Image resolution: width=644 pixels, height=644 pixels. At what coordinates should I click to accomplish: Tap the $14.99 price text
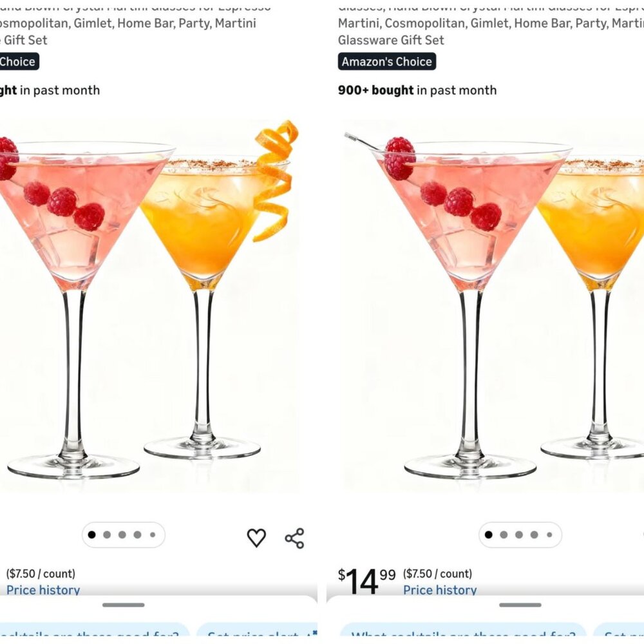[x=366, y=581]
